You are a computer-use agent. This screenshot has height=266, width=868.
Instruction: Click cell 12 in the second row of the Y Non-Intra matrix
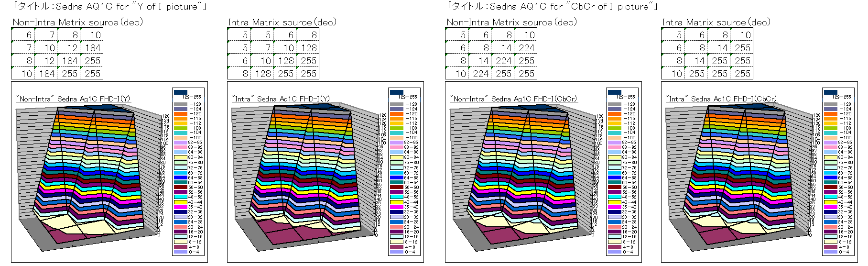69,48
